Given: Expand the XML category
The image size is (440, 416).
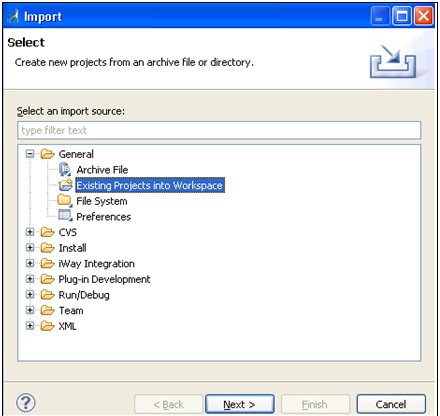Looking at the screenshot, I should point(30,326).
